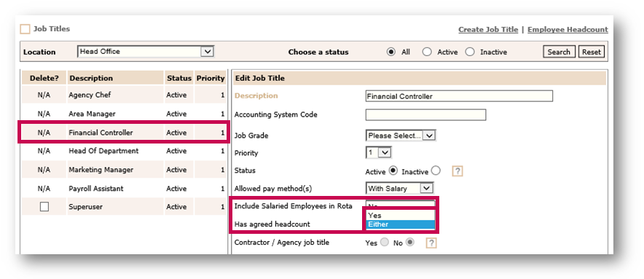Open the Job Grade dropdown
Screen dimensions: 644x279
click(401, 135)
